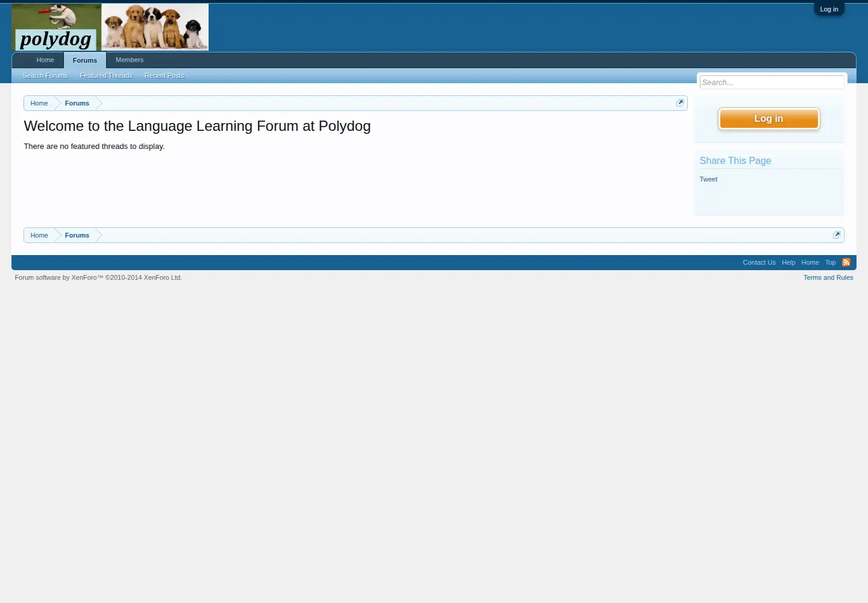Click the orange Log in button
Image resolution: width=868 pixels, height=603 pixels.
click(769, 119)
